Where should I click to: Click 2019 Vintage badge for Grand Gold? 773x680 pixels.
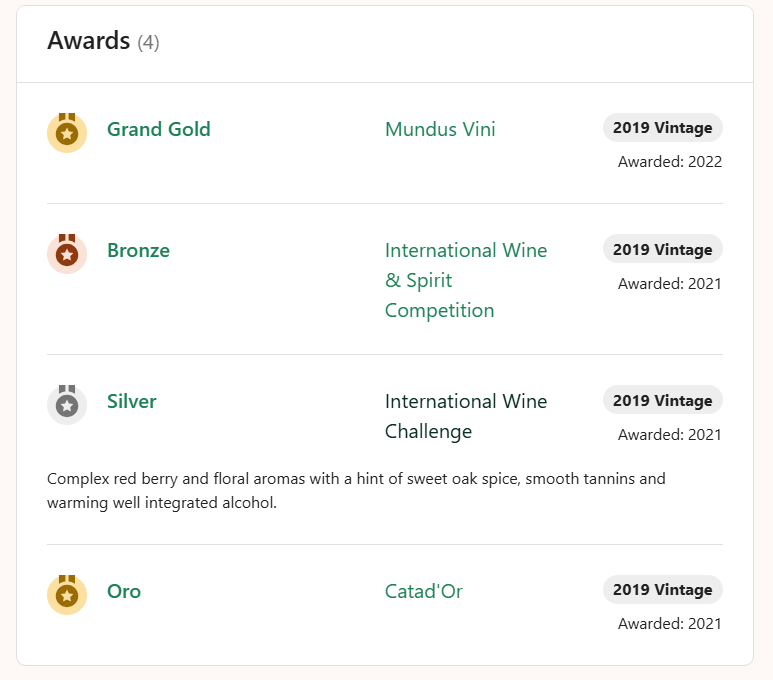point(662,128)
